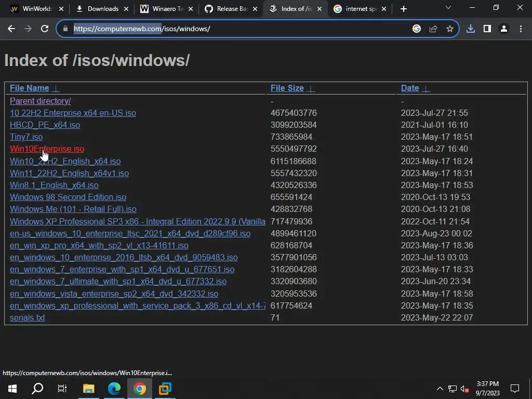The width and height of the screenshot is (532, 399).
Task: Open network status tray icon
Action: pyautogui.click(x=453, y=389)
